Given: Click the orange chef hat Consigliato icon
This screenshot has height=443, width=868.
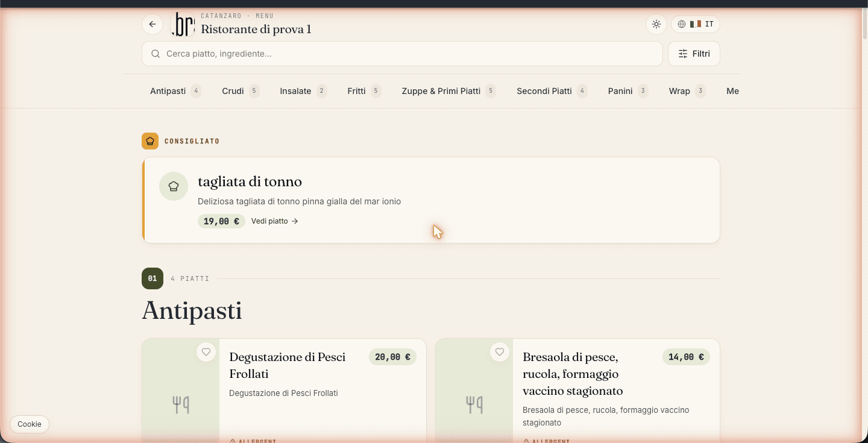Looking at the screenshot, I should (x=150, y=141).
